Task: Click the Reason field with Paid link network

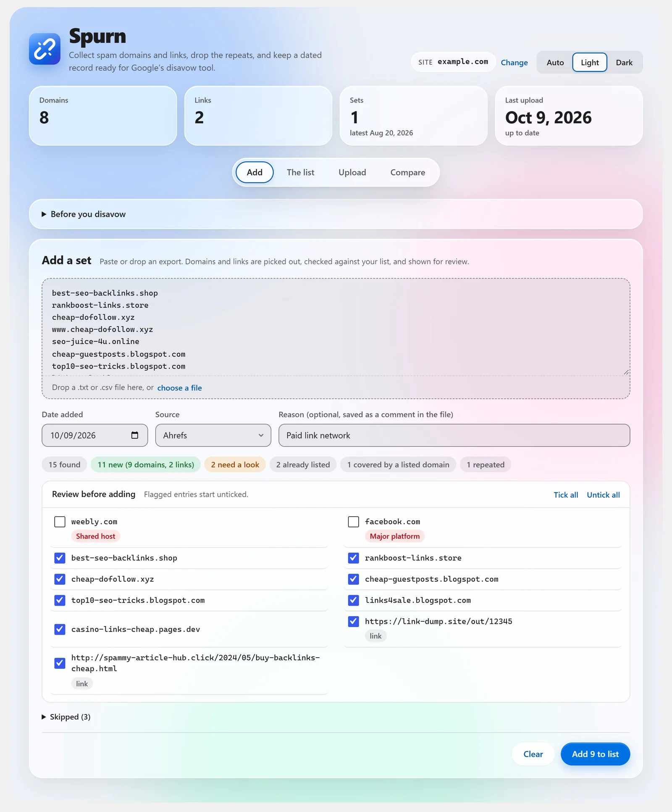Action: (x=454, y=435)
